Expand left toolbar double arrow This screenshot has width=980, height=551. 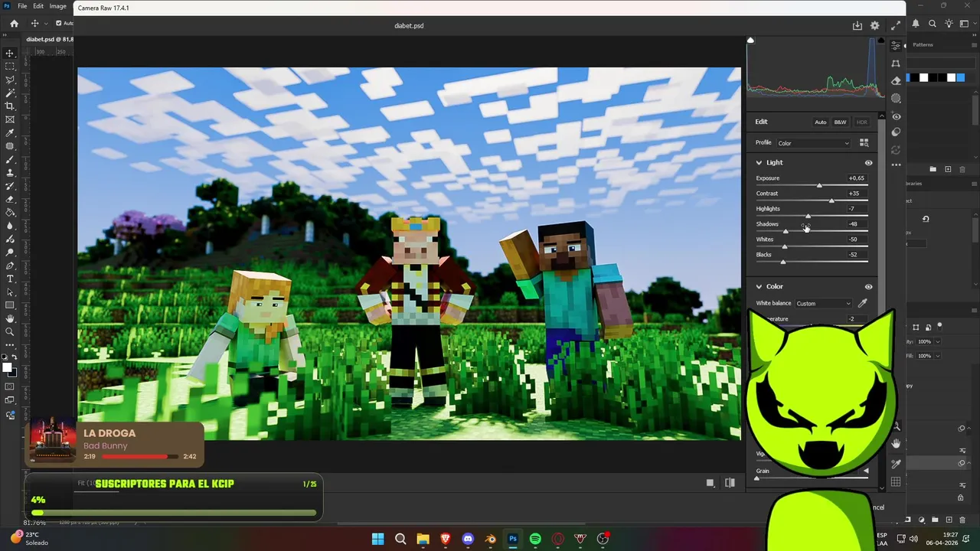[5, 34]
